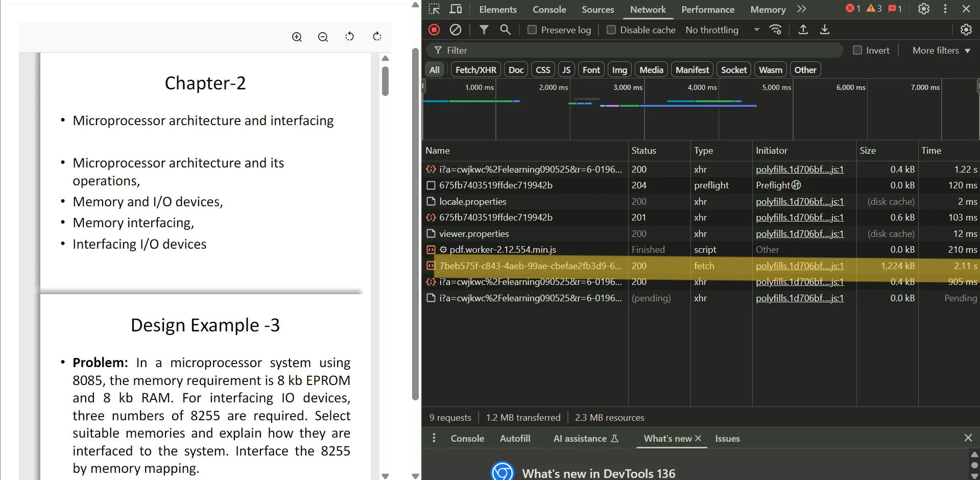
Task: Stop recording network log
Action: 434,30
